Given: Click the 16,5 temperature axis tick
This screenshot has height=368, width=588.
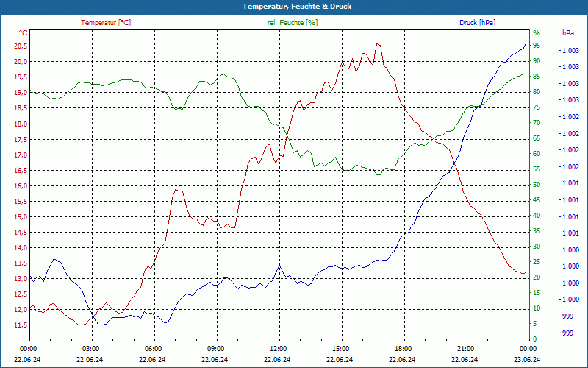Looking at the screenshot, I should pos(21,171).
